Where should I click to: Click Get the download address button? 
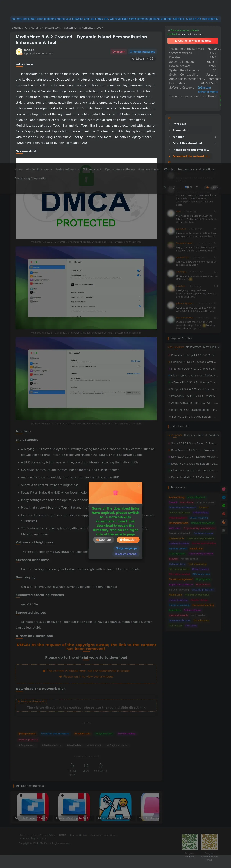click(x=192, y=41)
